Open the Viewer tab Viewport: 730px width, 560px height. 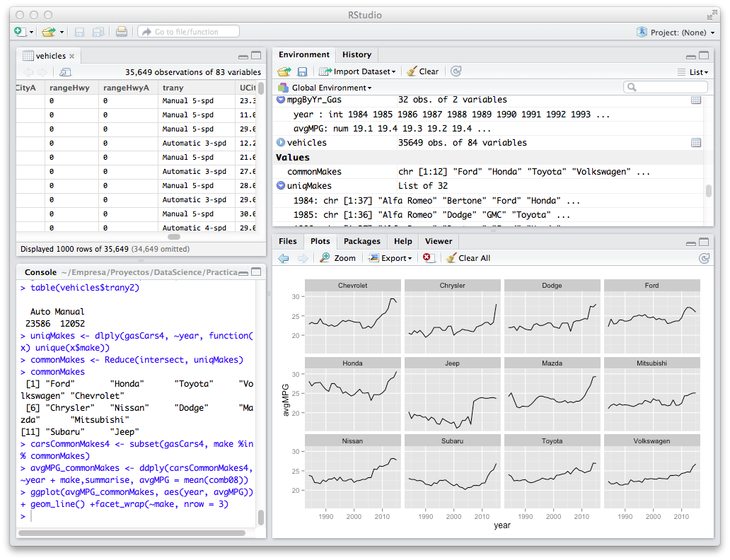[x=439, y=241]
